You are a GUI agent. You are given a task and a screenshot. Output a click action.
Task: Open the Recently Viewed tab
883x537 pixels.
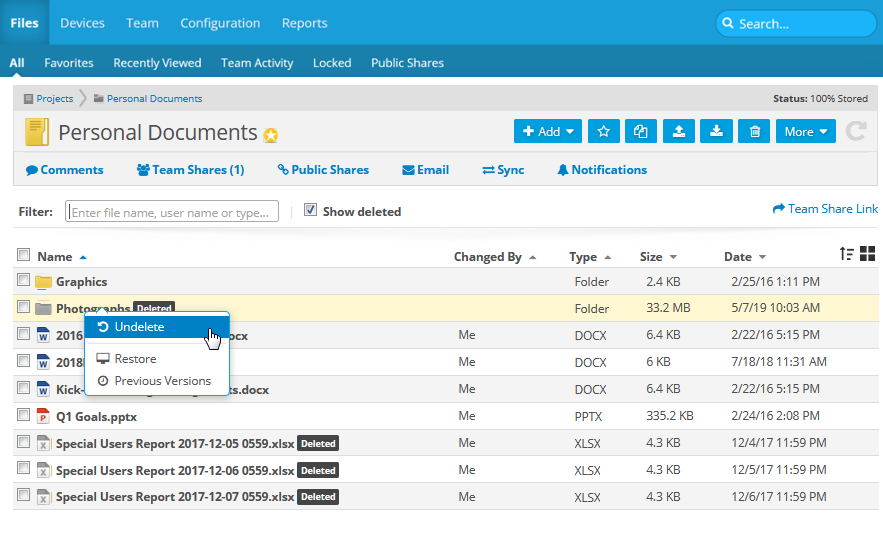pos(157,62)
